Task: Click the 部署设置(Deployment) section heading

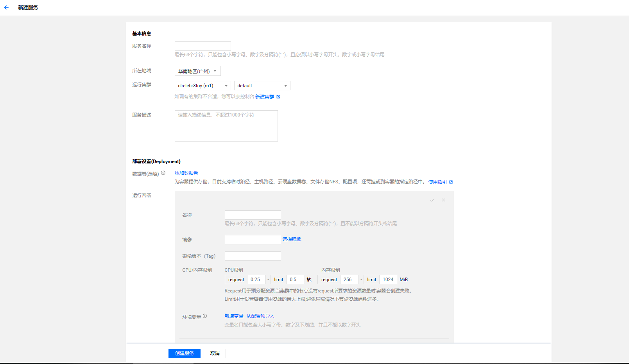Action: click(156, 161)
